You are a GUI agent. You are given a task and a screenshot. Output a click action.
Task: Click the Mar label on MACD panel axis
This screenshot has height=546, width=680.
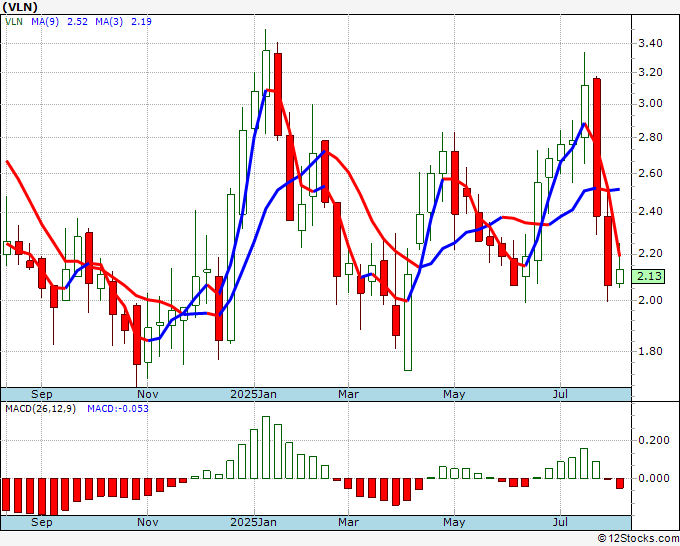pyautogui.click(x=348, y=522)
